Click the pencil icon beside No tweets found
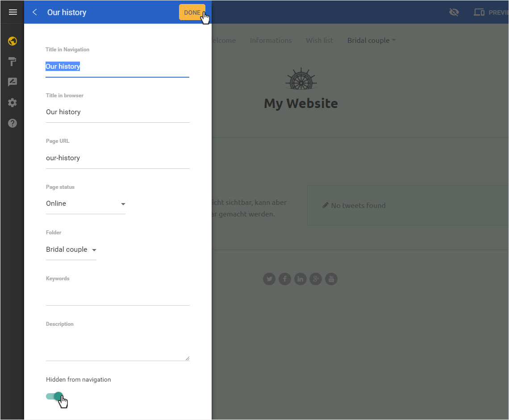This screenshot has height=420, width=509. click(325, 205)
